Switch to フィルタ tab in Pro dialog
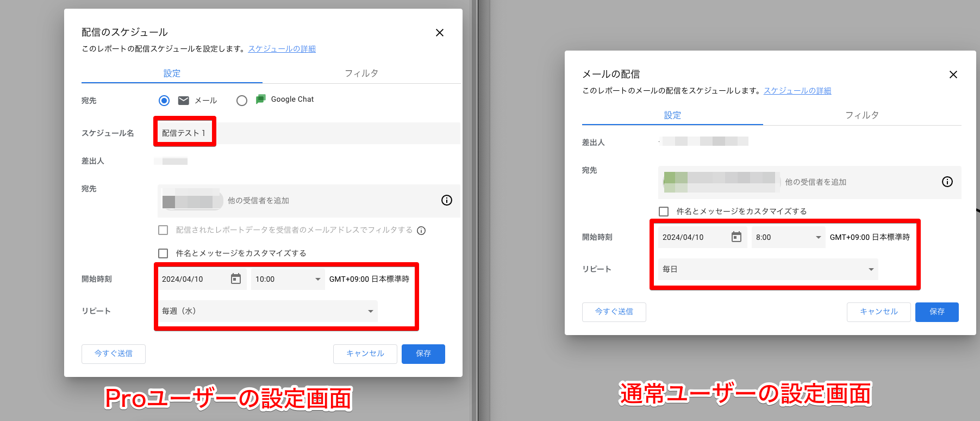The image size is (980, 421). [x=361, y=73]
